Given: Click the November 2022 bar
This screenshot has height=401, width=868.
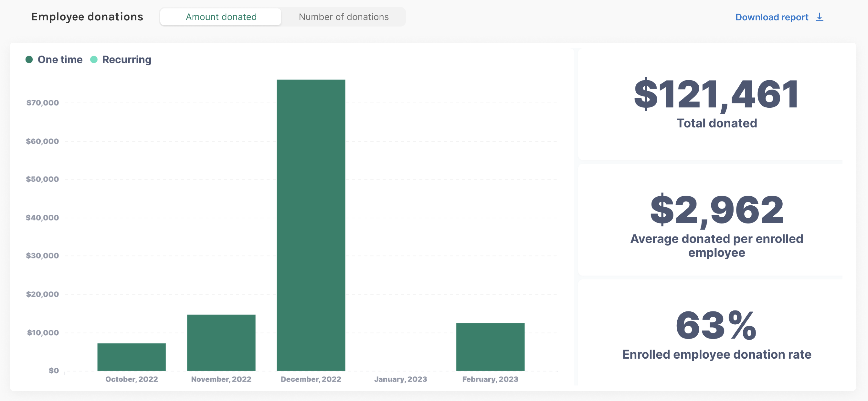Looking at the screenshot, I should pos(221,342).
